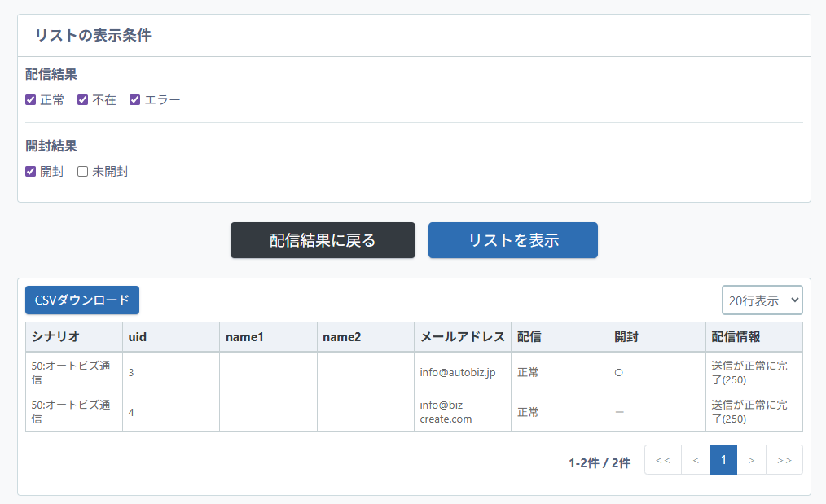The width and height of the screenshot is (826, 504).
Task: Uncheck the エラー checkbox
Action: coord(135,100)
